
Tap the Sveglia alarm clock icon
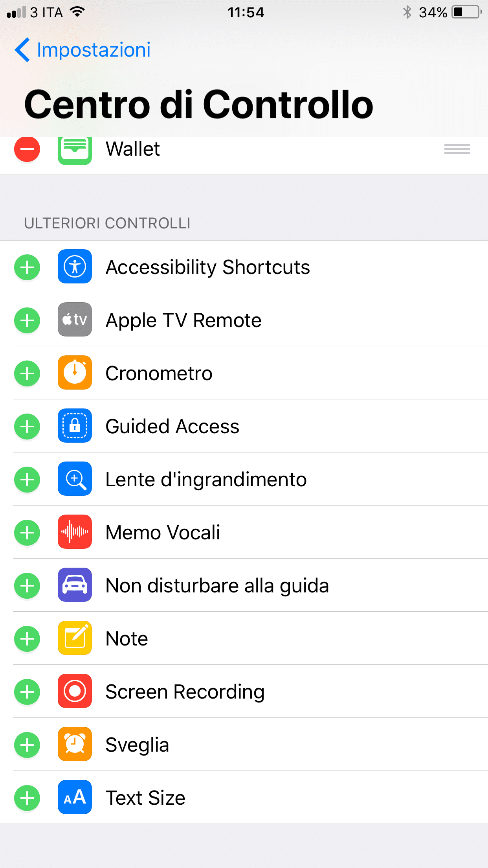[x=75, y=744]
